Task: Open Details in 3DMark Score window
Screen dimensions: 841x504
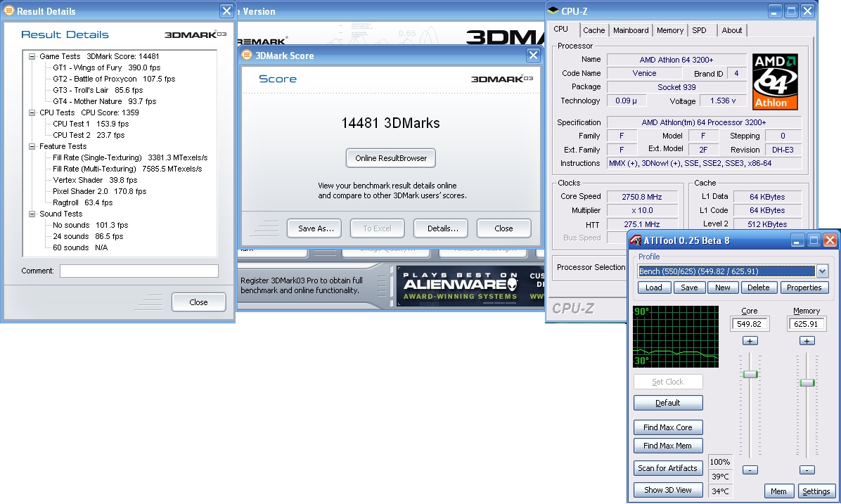Action: coord(442,228)
